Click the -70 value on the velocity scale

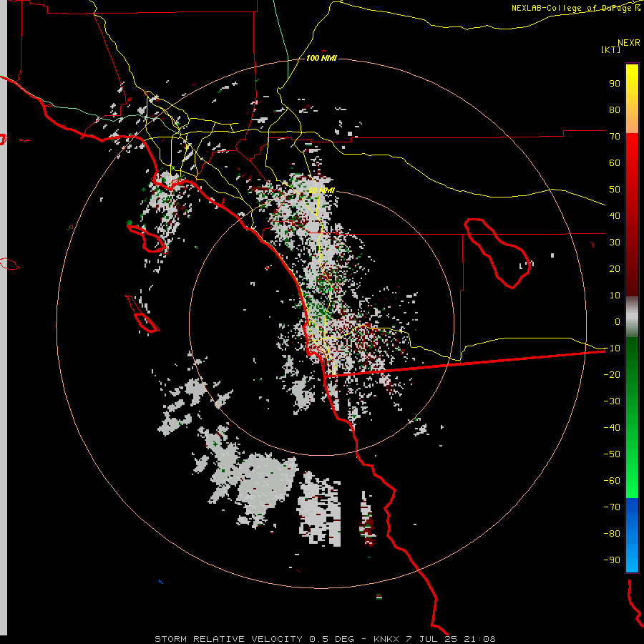tap(612, 507)
